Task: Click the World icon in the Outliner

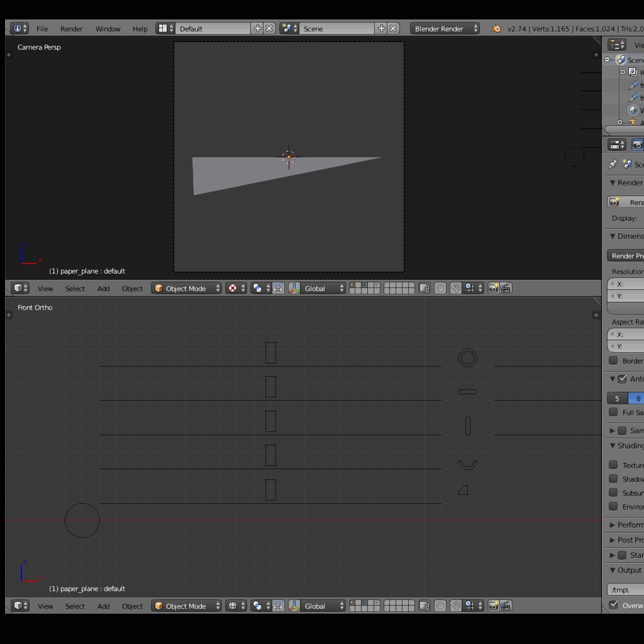Action: click(x=632, y=110)
